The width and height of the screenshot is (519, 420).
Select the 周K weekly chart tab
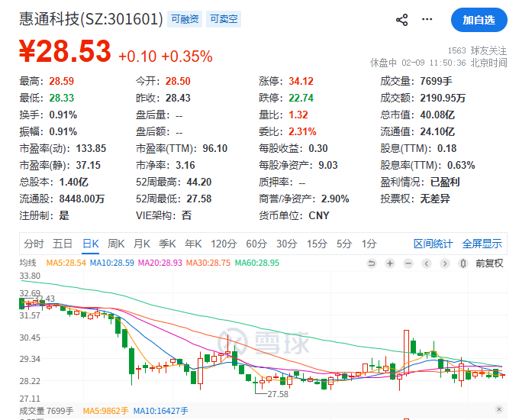coord(116,244)
